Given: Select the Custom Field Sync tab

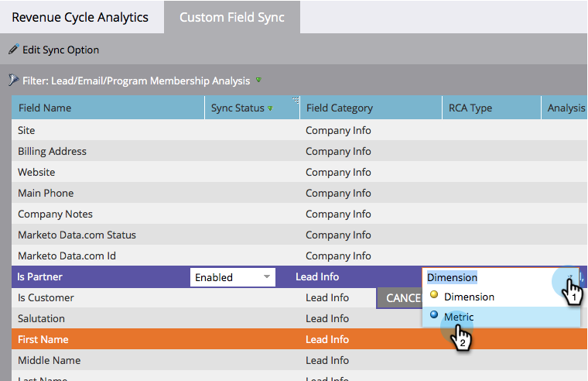Looking at the screenshot, I should [x=232, y=17].
